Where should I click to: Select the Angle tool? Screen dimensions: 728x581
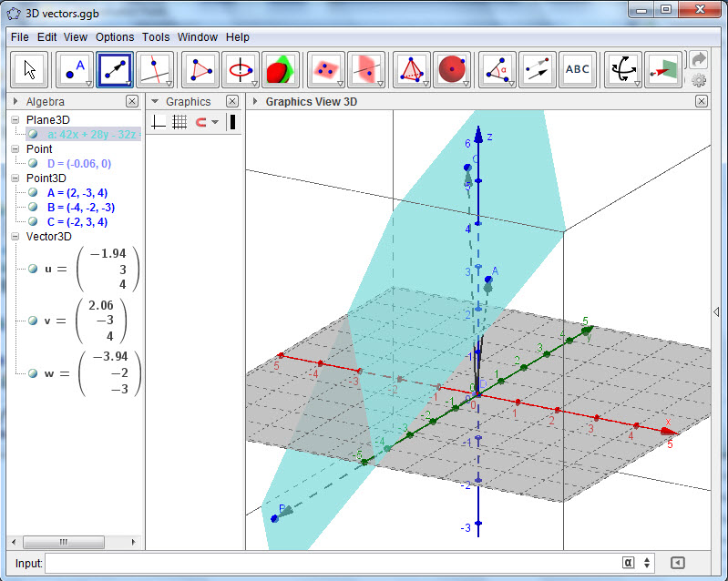(497, 70)
